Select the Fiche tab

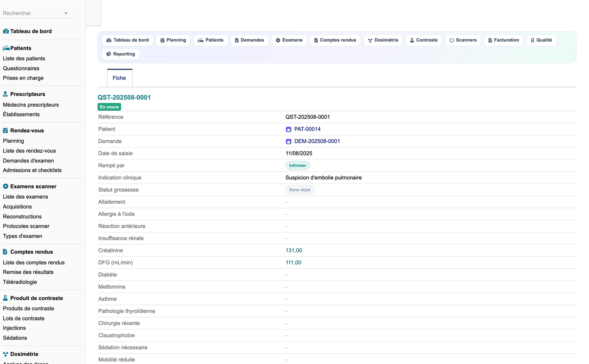tap(119, 78)
